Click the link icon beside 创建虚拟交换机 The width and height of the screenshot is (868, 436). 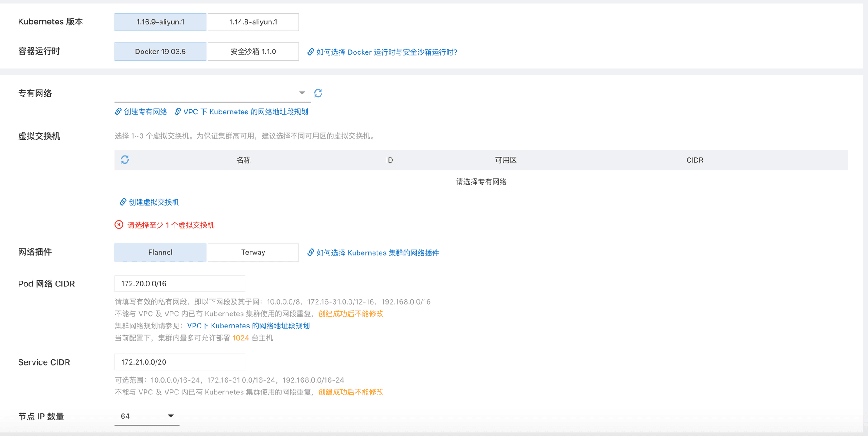[123, 202]
